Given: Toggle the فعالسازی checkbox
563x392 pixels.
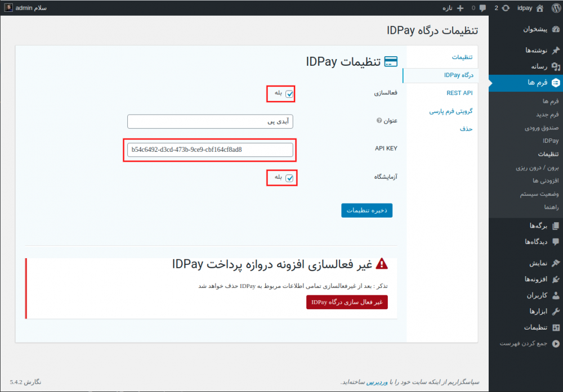Looking at the screenshot, I should coord(289,94).
